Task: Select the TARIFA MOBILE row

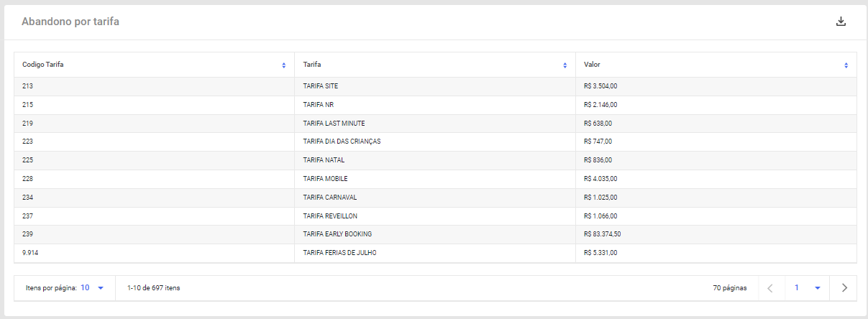Action: click(x=435, y=179)
